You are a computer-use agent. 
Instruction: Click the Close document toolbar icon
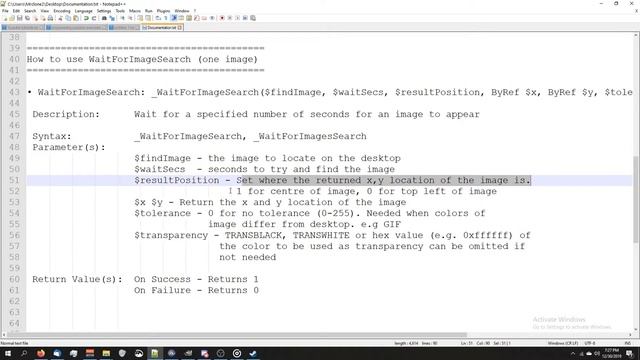click(35, 18)
